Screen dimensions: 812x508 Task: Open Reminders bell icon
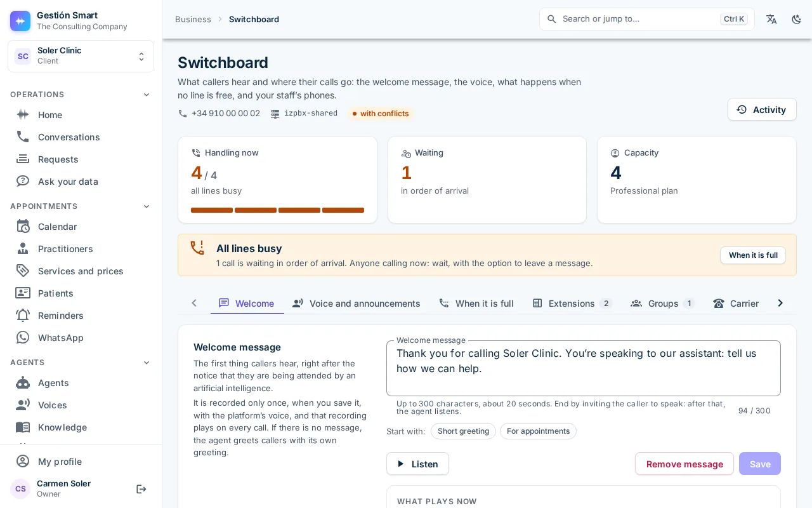coord(23,316)
